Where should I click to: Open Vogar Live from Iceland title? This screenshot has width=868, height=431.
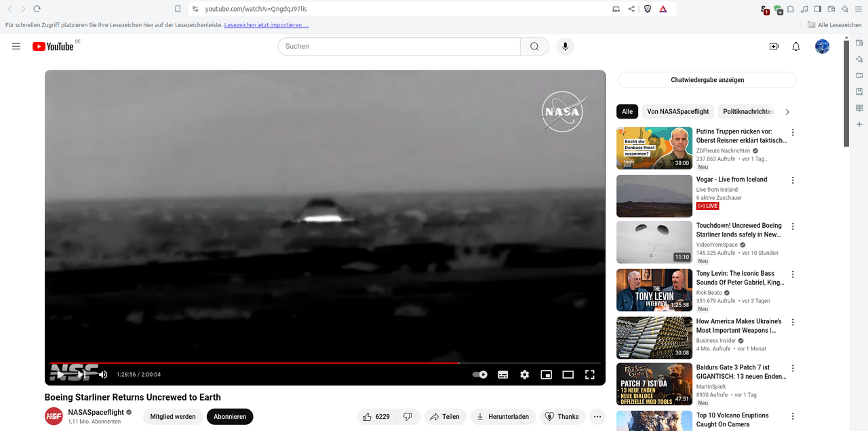pyautogui.click(x=732, y=180)
